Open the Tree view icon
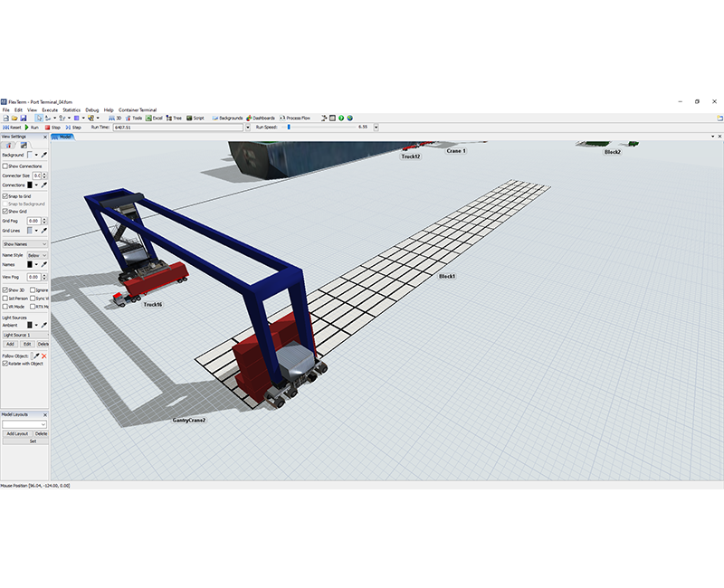Screen dimensions: 724x588 174,119
